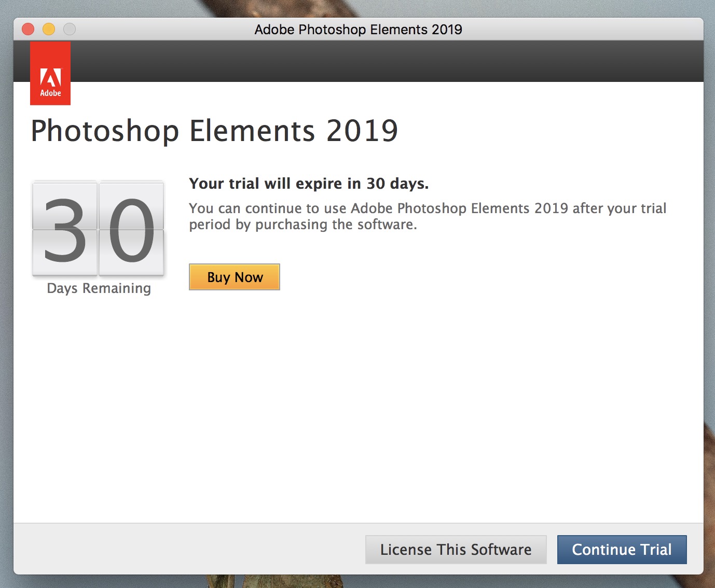Click the gray zoom window control
The width and height of the screenshot is (715, 588).
(x=69, y=29)
